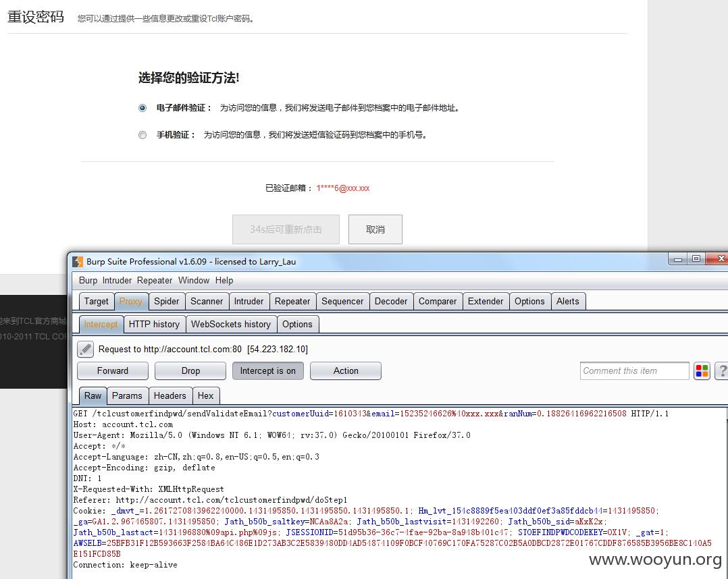Toggle the Intercept is on button
728x579 pixels.
(268, 370)
